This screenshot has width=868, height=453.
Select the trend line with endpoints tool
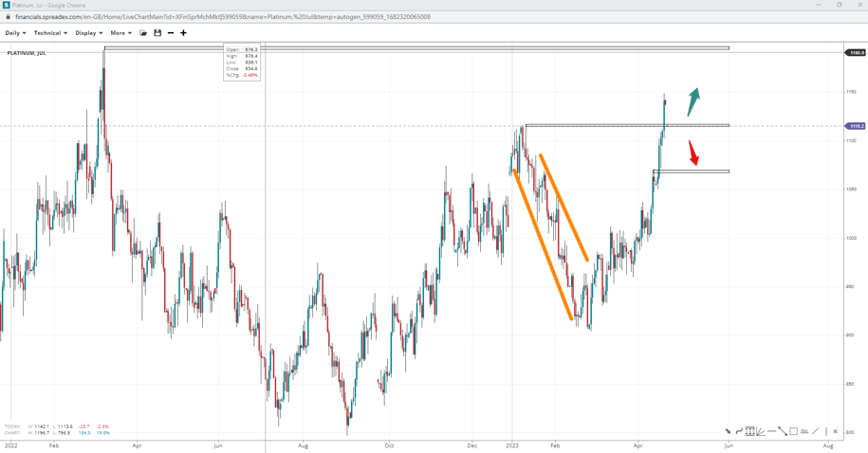click(x=783, y=431)
